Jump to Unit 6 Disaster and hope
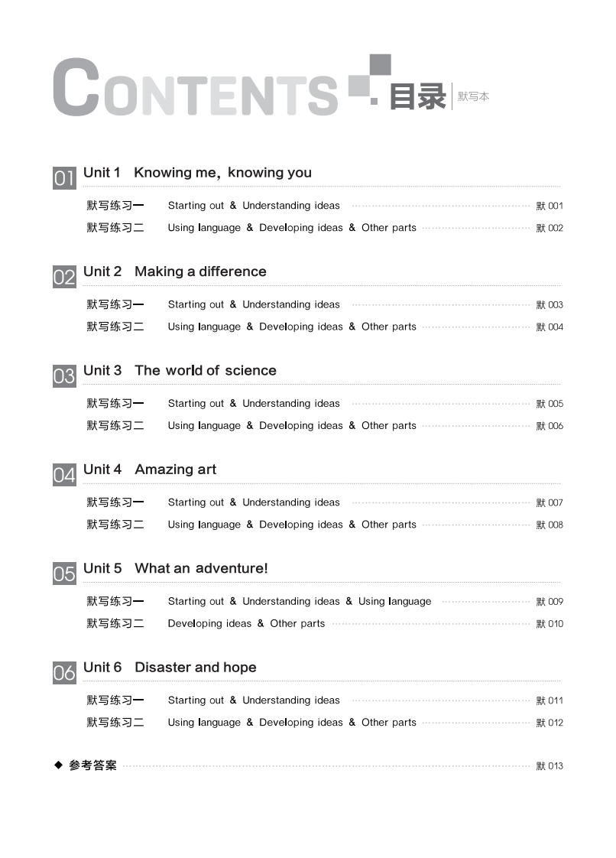The height and width of the screenshot is (858, 616). pos(170,668)
